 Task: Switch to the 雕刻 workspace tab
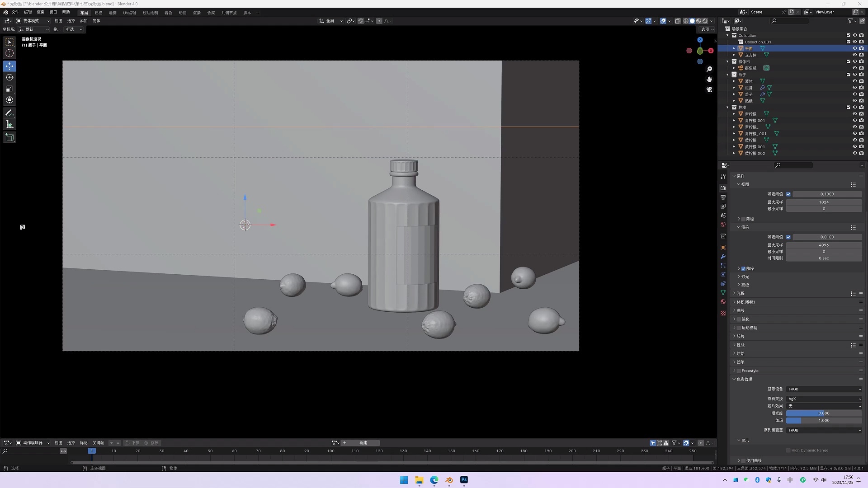[x=113, y=13]
